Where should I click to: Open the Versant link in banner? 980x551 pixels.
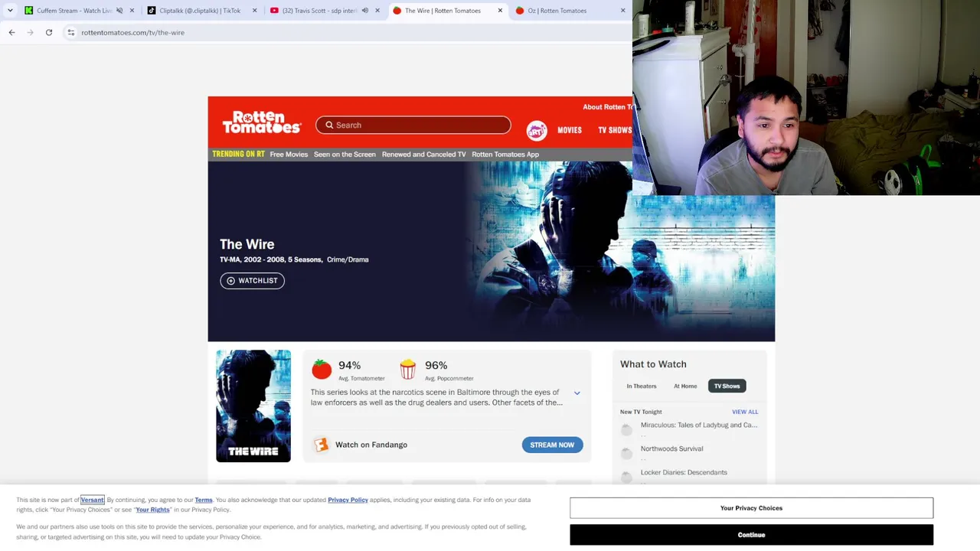coord(92,500)
